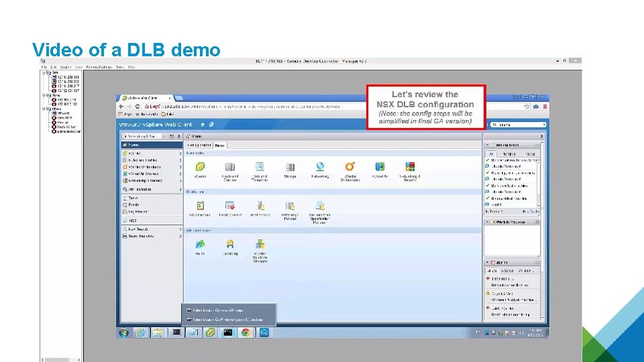Expand the New Search navigator item
Viewport: 644px width, 362px height.
point(180,229)
